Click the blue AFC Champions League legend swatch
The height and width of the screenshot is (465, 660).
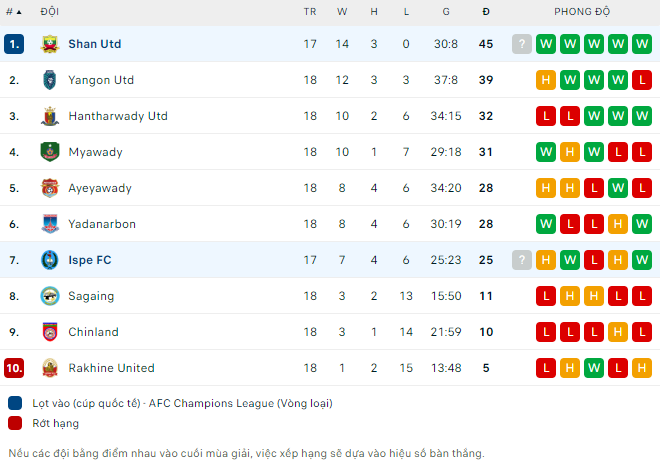[15, 403]
